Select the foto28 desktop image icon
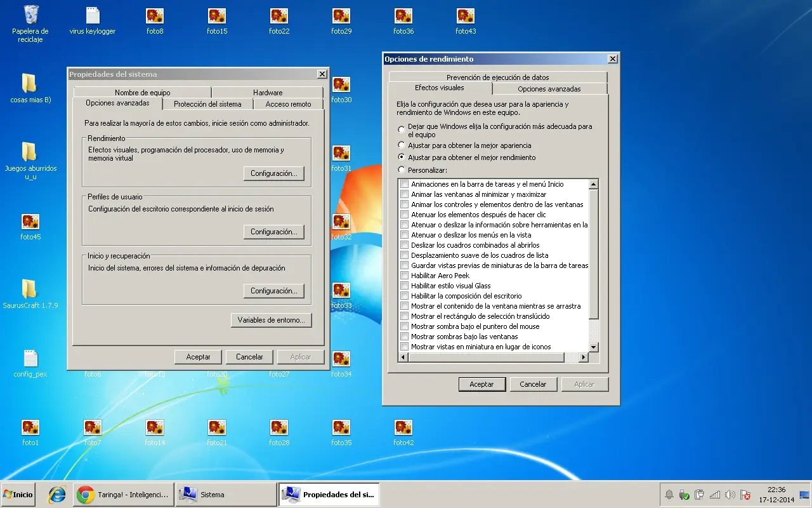812x508 pixels. [x=279, y=427]
